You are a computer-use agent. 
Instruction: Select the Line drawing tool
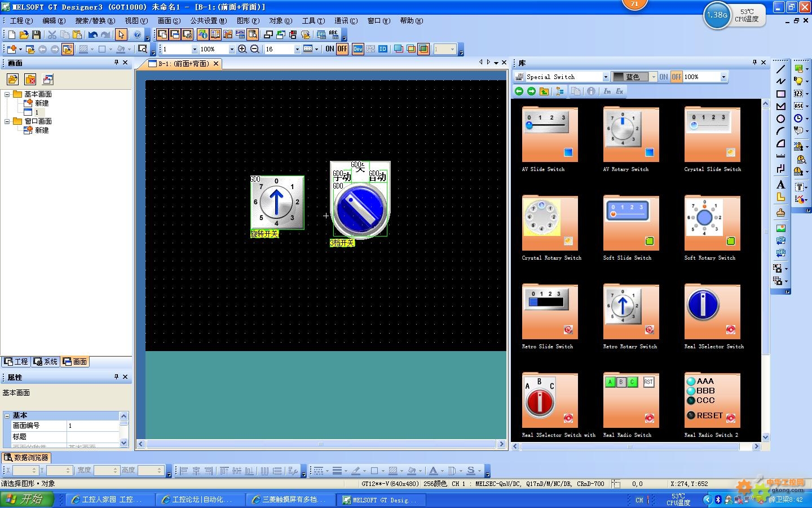[781, 69]
